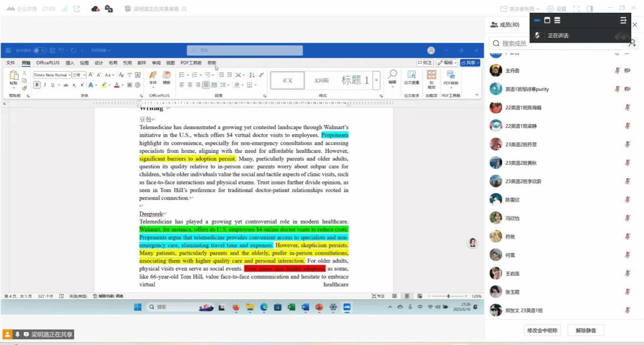Select member 23英语2班黄秋 in list
The width and height of the screenshot is (644, 345).
click(x=562, y=163)
